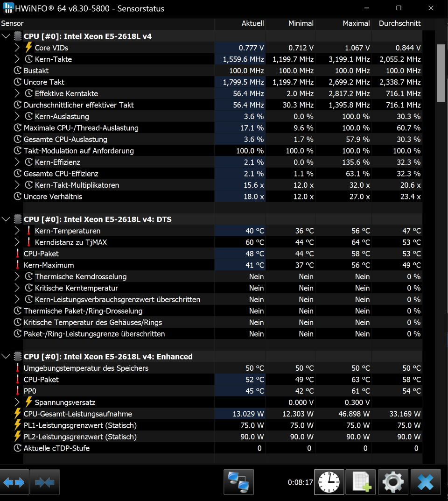The image size is (448, 501).
Task: Click the clock icon beside Bustakt
Action: (18, 71)
